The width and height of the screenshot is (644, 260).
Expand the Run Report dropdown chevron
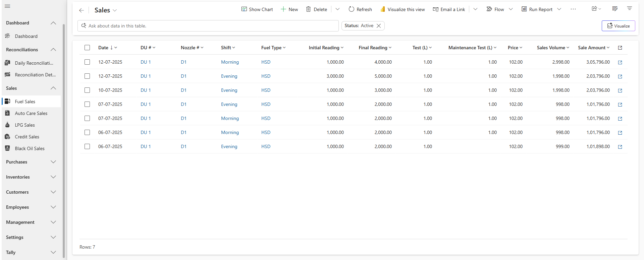click(x=559, y=9)
